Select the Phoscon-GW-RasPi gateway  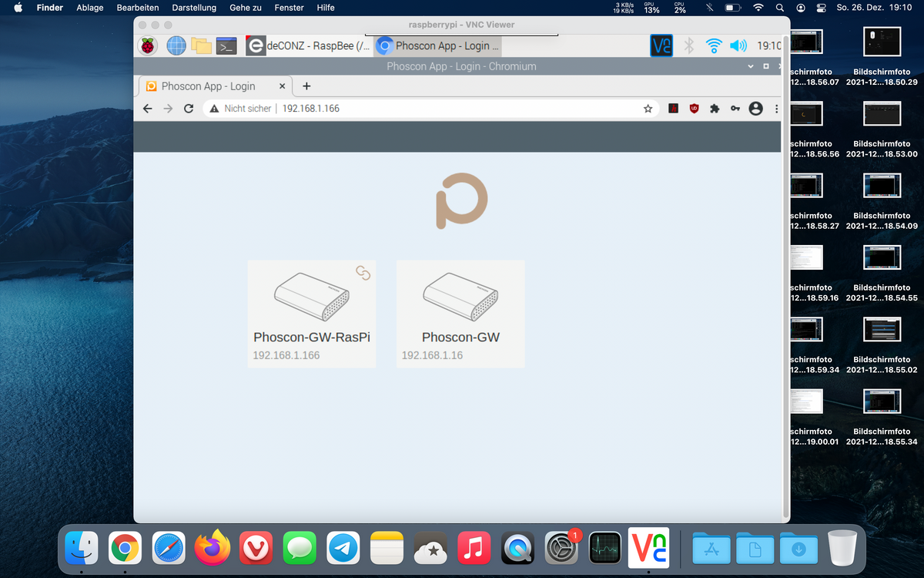point(312,314)
